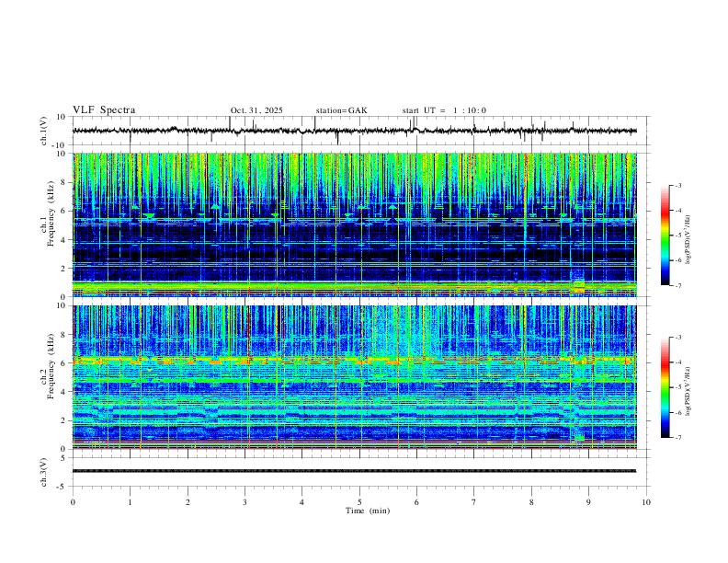The height and width of the screenshot is (563, 728).
Task: Click the start UT time text
Action: (444, 110)
